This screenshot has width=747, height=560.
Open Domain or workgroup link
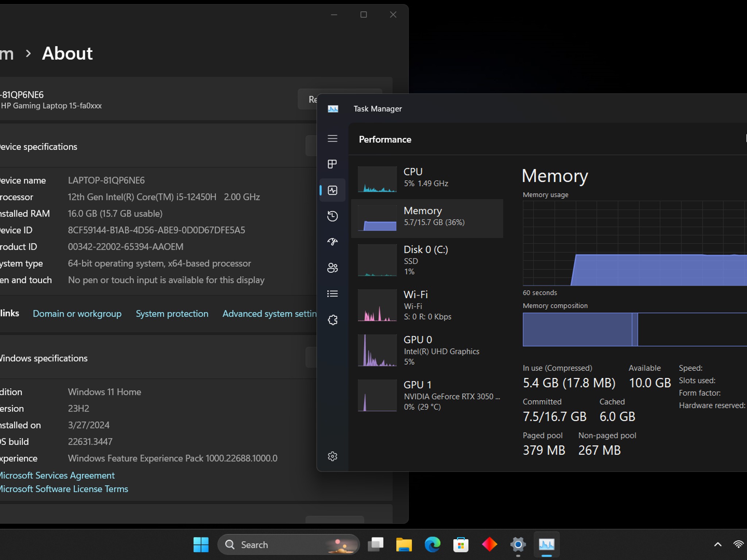coord(77,314)
